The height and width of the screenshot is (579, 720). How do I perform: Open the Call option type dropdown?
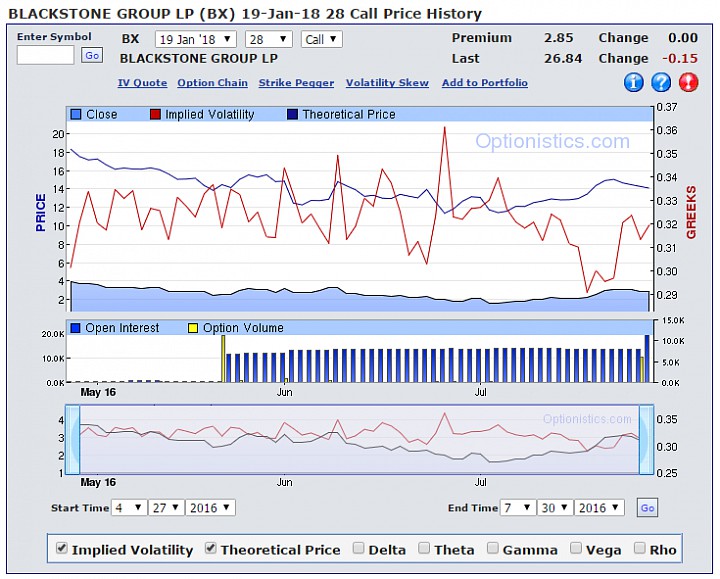tap(321, 39)
